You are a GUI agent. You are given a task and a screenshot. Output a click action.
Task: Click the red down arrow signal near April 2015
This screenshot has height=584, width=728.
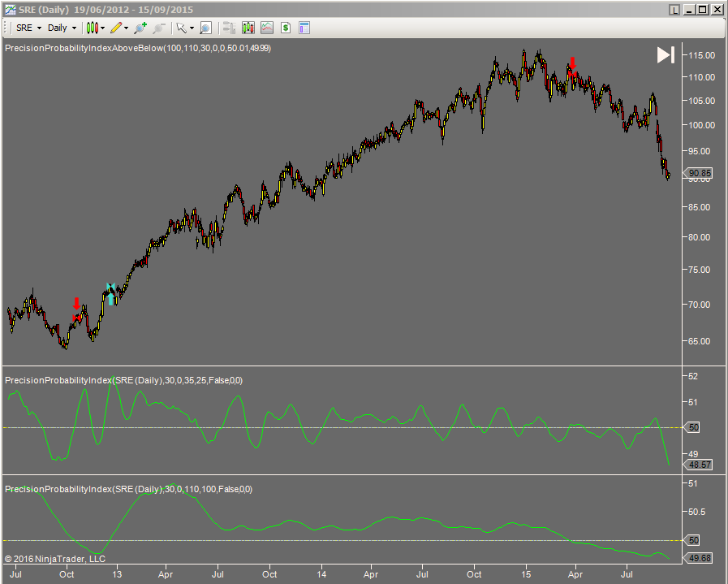point(572,63)
